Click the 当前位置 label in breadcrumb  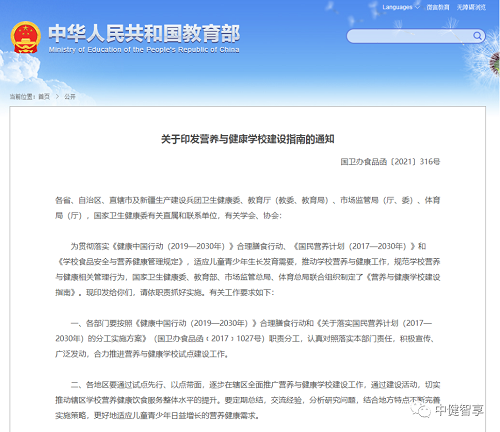[x=23, y=97]
